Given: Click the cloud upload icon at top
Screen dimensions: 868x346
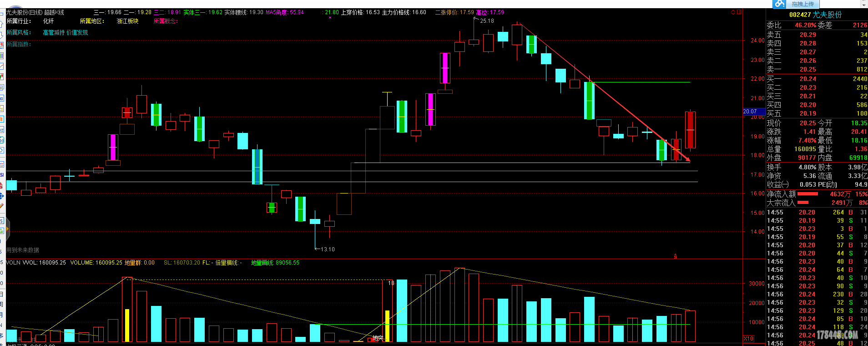Looking at the screenshot, I should point(780,4).
